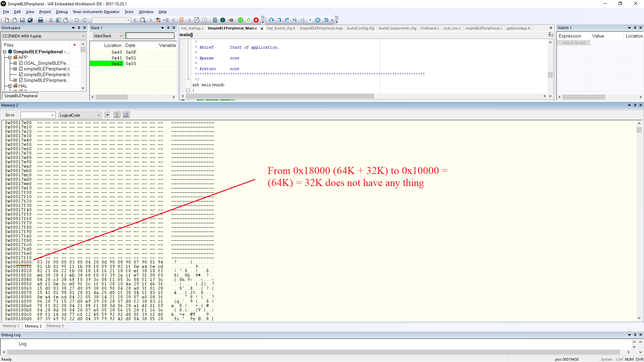Viewport: 644px width, 362px height.
Task: Switch to the Memory 1 tab
Action: 11,326
